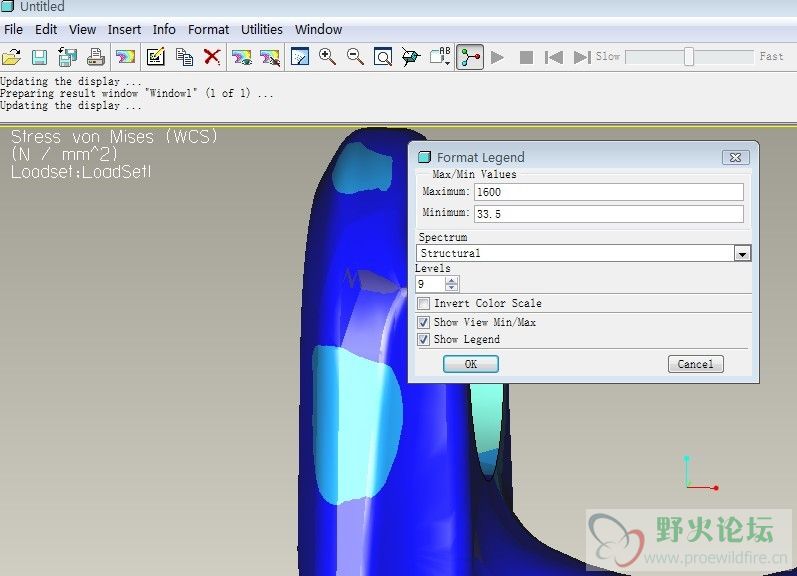Click the Refit zoom-to-window icon
Image resolution: width=797 pixels, height=576 pixels.
383,56
